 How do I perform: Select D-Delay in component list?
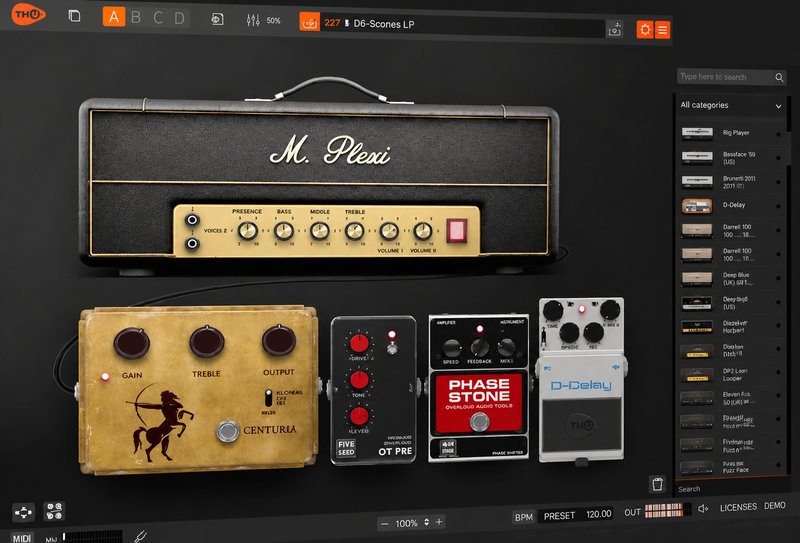[x=731, y=206]
